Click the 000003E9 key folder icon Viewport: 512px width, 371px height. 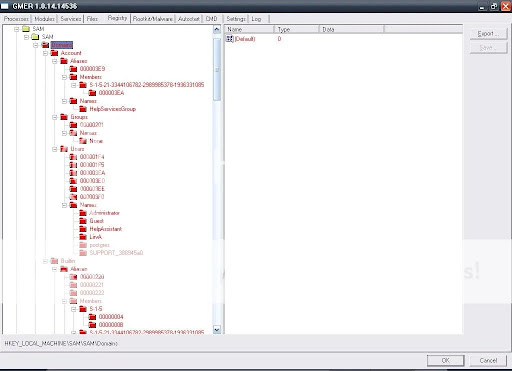tap(73, 69)
